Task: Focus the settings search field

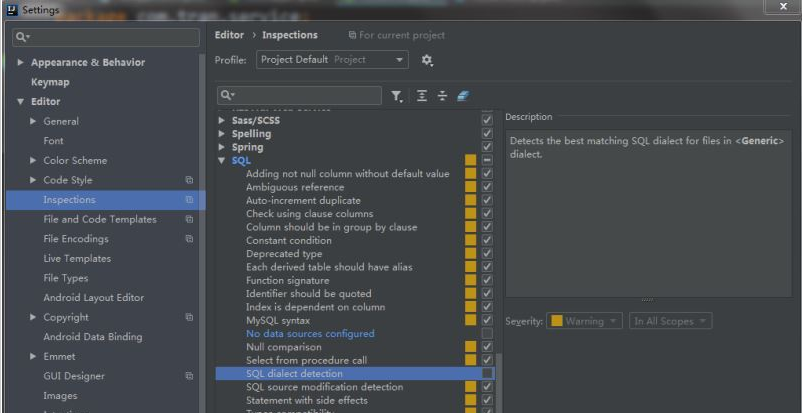Action: tap(106, 37)
